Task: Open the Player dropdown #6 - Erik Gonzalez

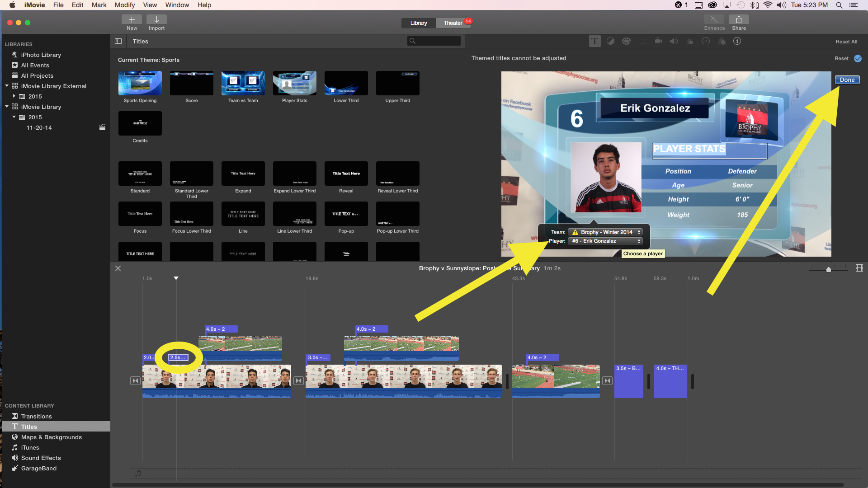Action: pyautogui.click(x=605, y=241)
